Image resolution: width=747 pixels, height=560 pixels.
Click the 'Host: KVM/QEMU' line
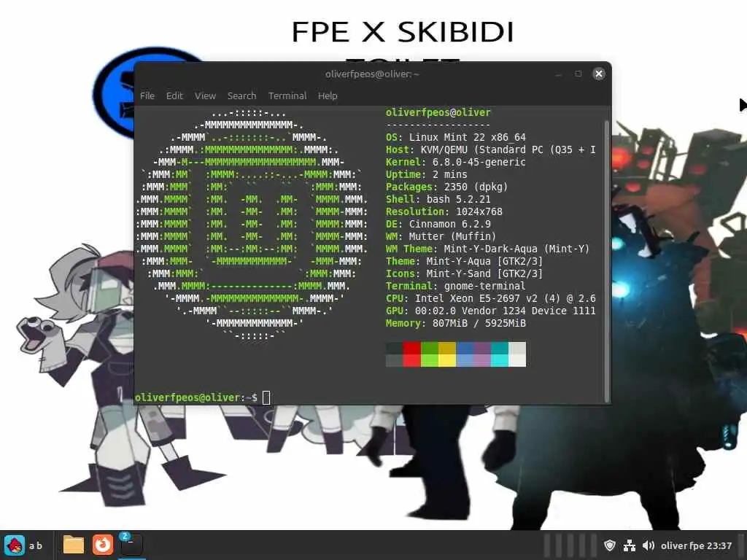pos(491,149)
